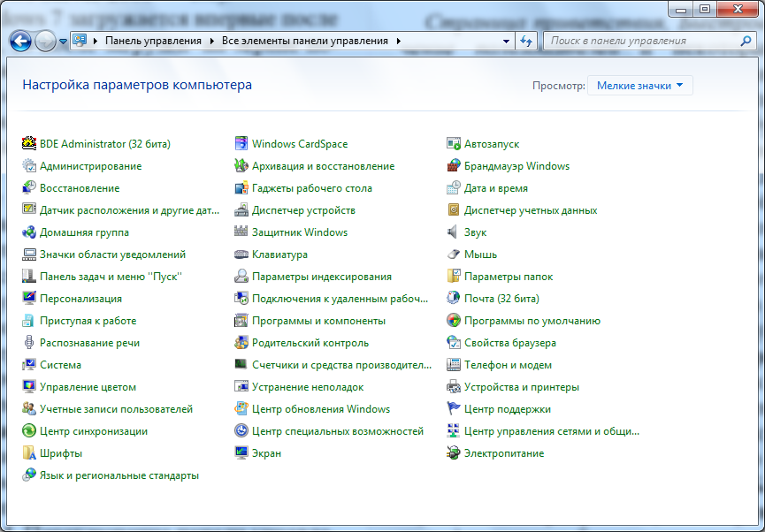The height and width of the screenshot is (532, 765).
Task: Open the 'Программы и компоненты' link
Action: click(318, 321)
